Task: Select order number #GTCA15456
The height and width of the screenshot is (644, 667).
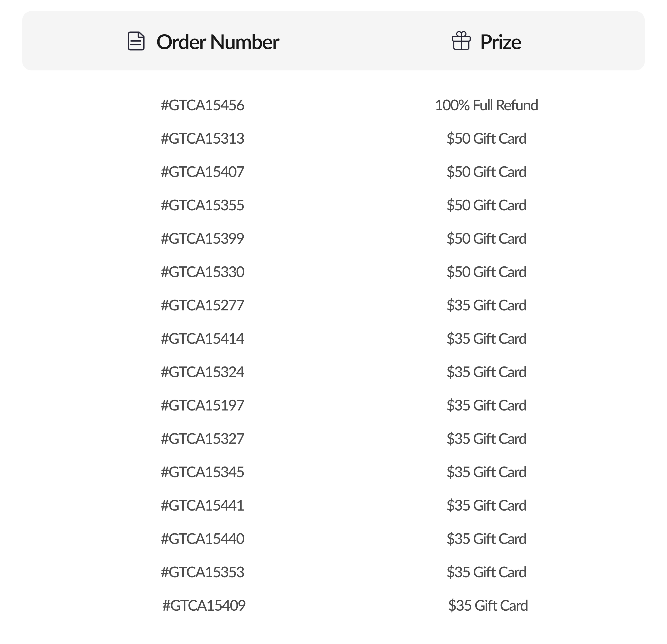Action: (x=202, y=105)
